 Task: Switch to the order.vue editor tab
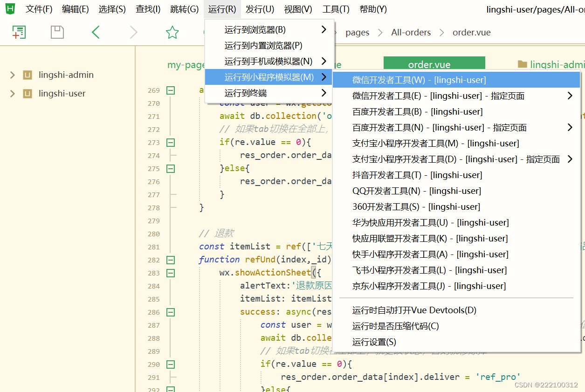tap(434, 64)
